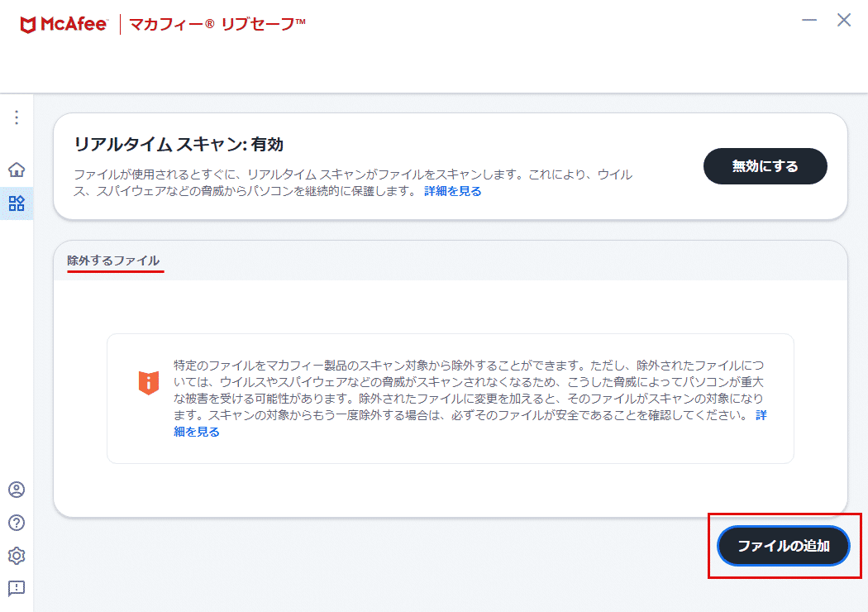
Task: Close the McAfee window
Action: pyautogui.click(x=844, y=20)
